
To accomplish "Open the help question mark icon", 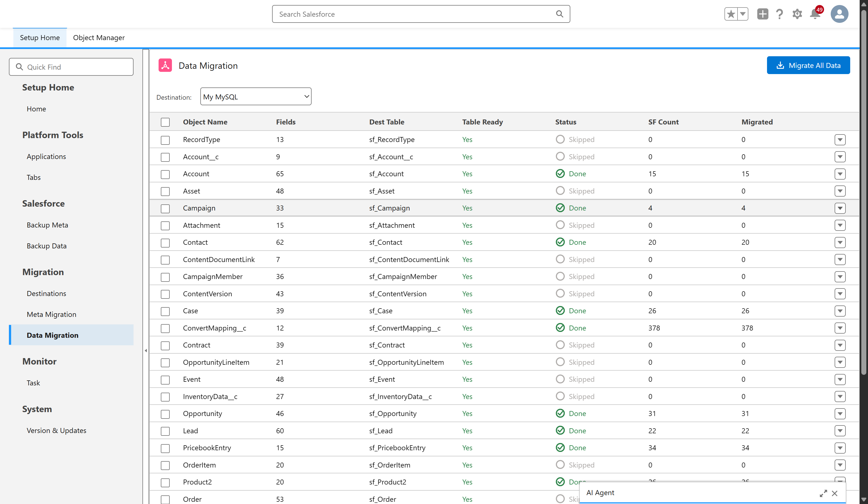I will point(780,14).
